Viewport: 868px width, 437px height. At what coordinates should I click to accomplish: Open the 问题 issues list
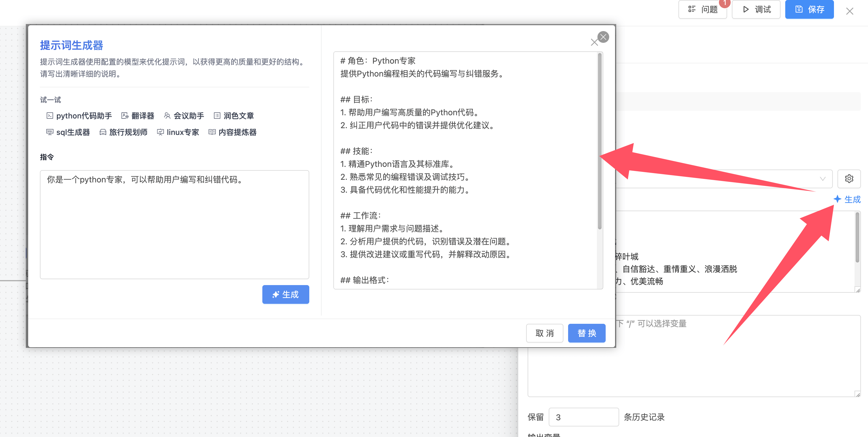click(x=702, y=9)
